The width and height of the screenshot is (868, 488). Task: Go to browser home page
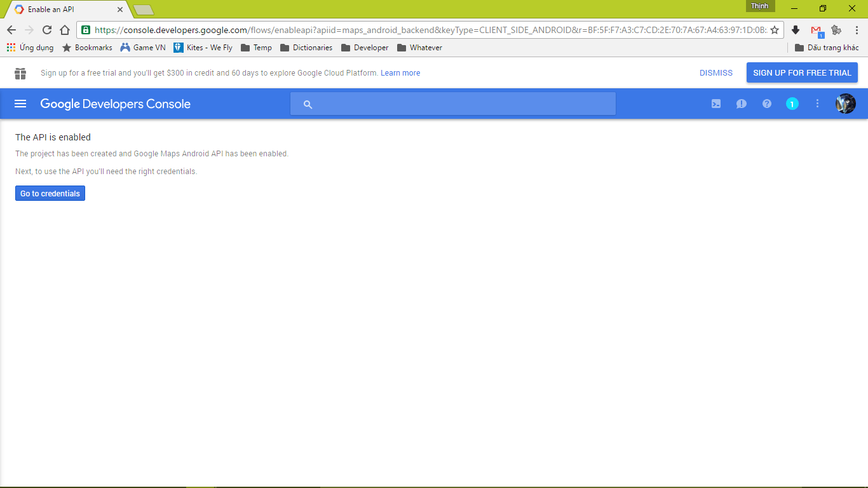(65, 30)
